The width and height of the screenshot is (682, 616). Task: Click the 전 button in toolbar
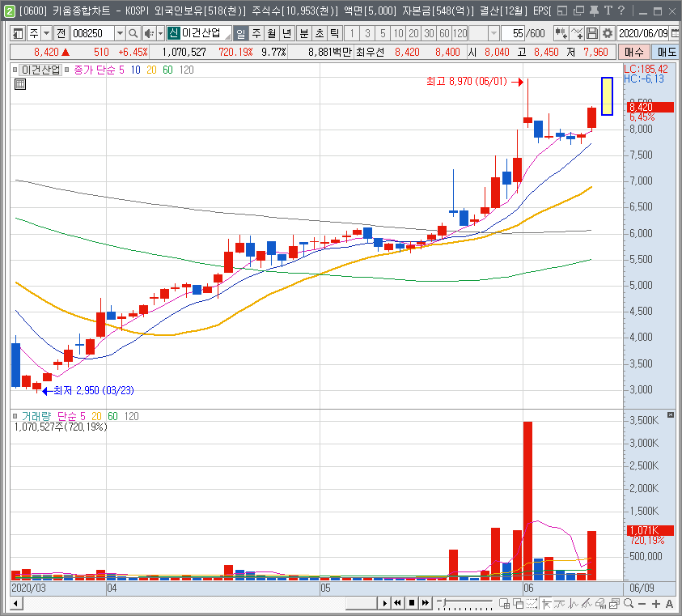pyautogui.click(x=61, y=33)
